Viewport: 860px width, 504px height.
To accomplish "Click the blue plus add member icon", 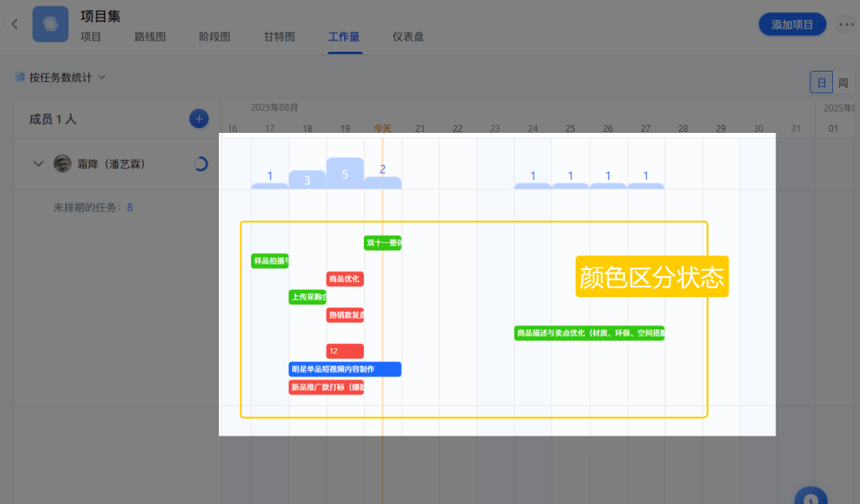I will click(x=198, y=119).
